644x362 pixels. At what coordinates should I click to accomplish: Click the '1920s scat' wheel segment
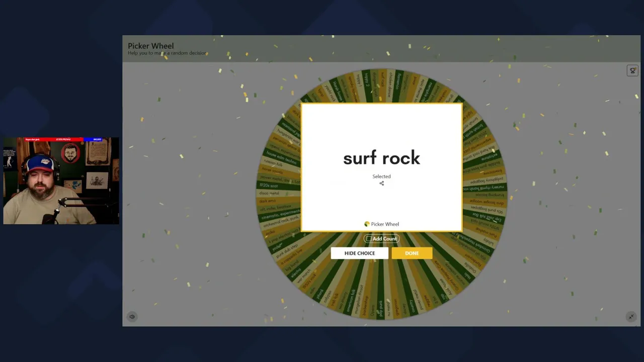(x=269, y=186)
